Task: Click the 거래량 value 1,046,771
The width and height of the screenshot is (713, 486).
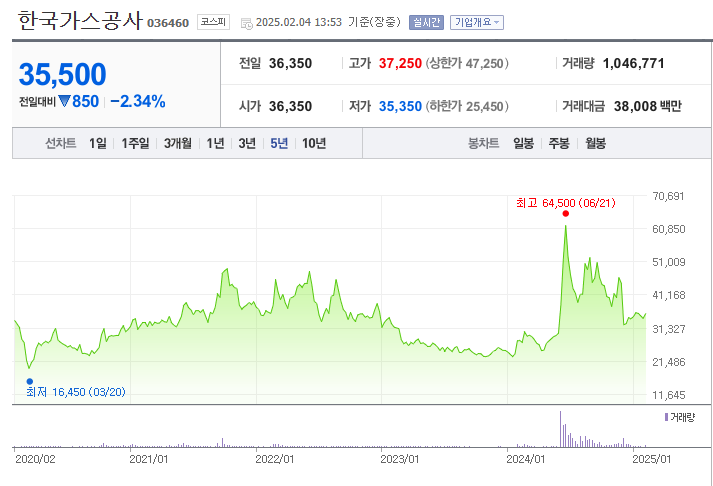Action: [633, 63]
